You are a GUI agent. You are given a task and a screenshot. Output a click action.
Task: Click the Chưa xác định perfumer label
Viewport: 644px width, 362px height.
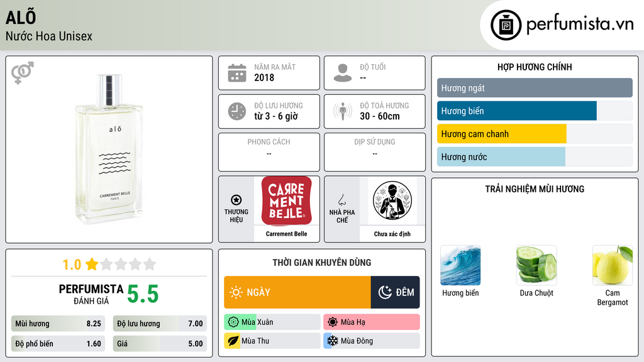click(392, 234)
